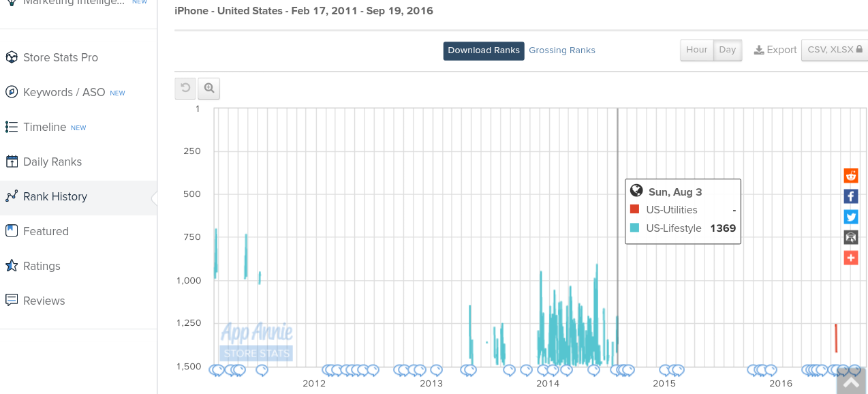Open Featured page
Screen dimensions: 868x394
(46, 231)
